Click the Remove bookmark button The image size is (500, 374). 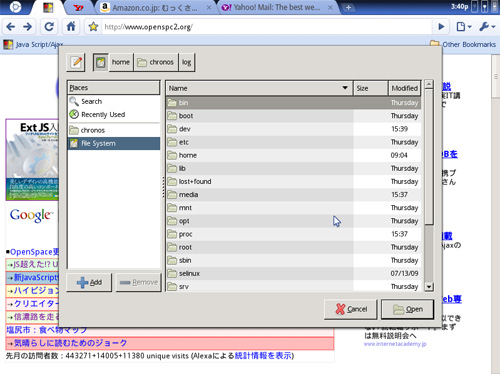(139, 282)
